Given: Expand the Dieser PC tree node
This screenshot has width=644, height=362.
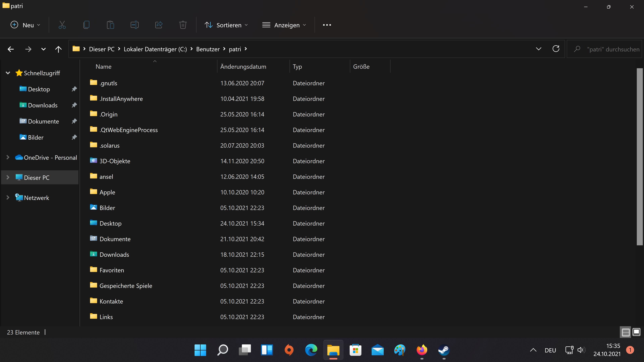Looking at the screenshot, I should (x=8, y=177).
